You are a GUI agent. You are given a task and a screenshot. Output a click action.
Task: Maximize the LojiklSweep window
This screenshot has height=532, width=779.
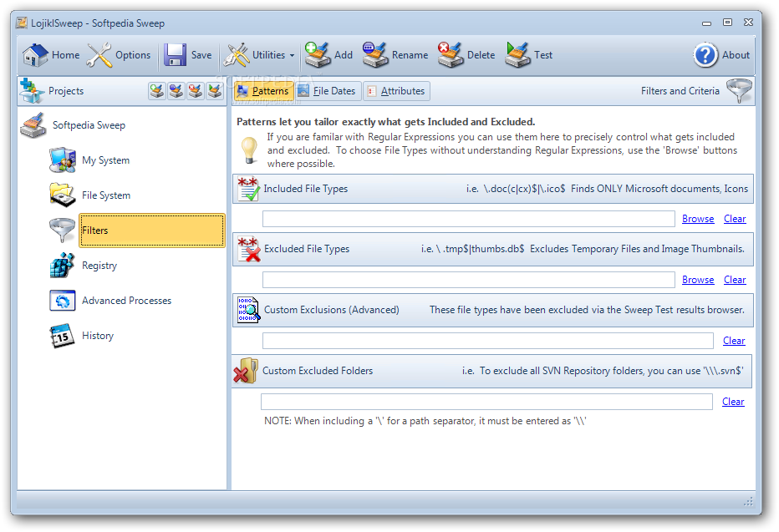pyautogui.click(x=727, y=23)
